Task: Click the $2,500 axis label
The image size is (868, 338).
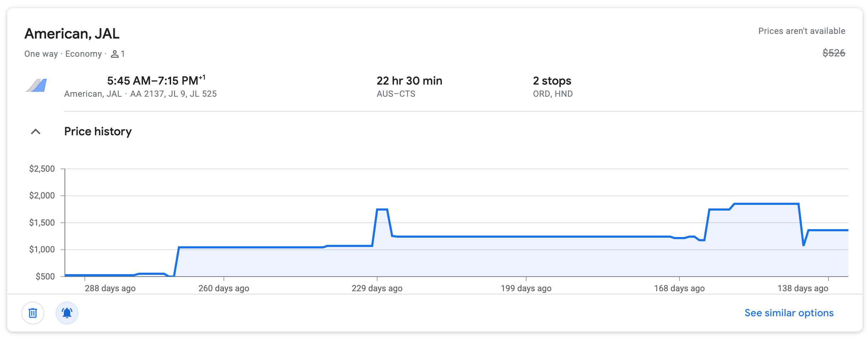Action: (42, 169)
